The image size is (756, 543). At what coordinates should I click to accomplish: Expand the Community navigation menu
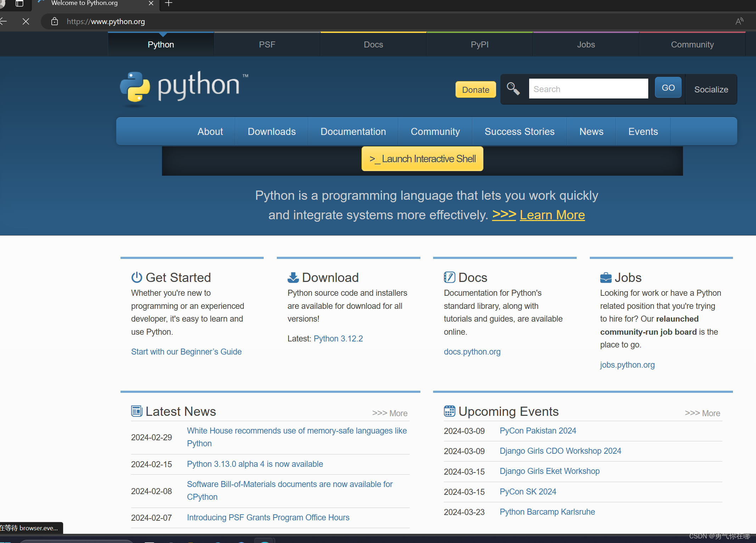435,131
